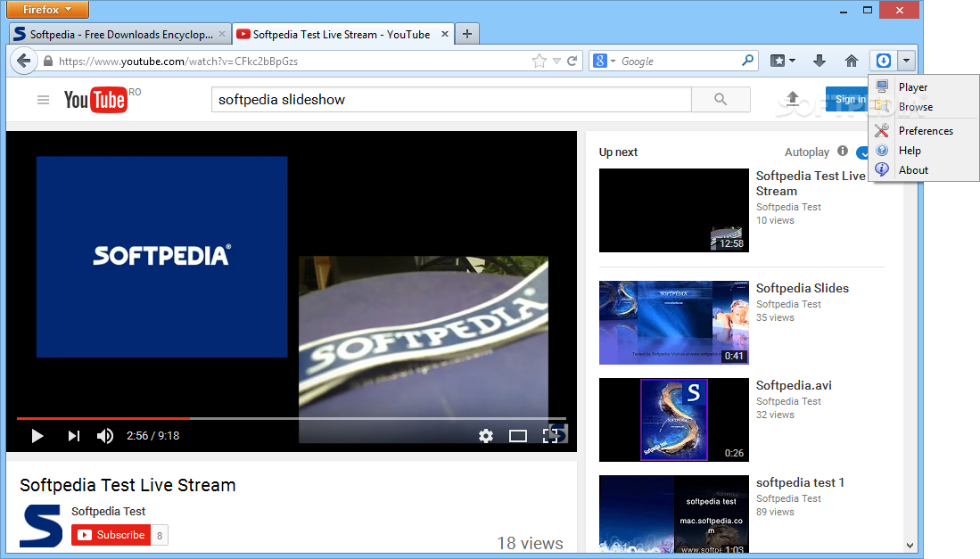This screenshot has height=559, width=980.
Task: Click the YouTube upload arrow icon
Action: [792, 98]
